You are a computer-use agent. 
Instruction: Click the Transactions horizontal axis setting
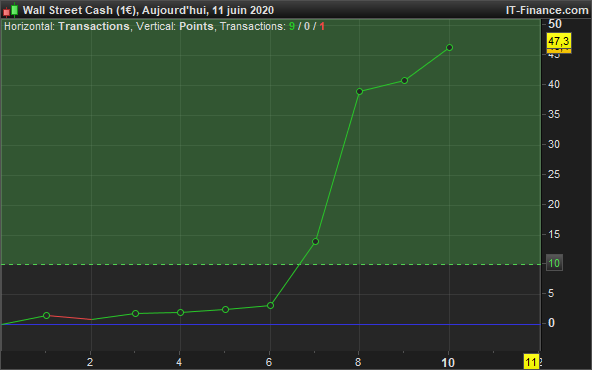(x=94, y=26)
